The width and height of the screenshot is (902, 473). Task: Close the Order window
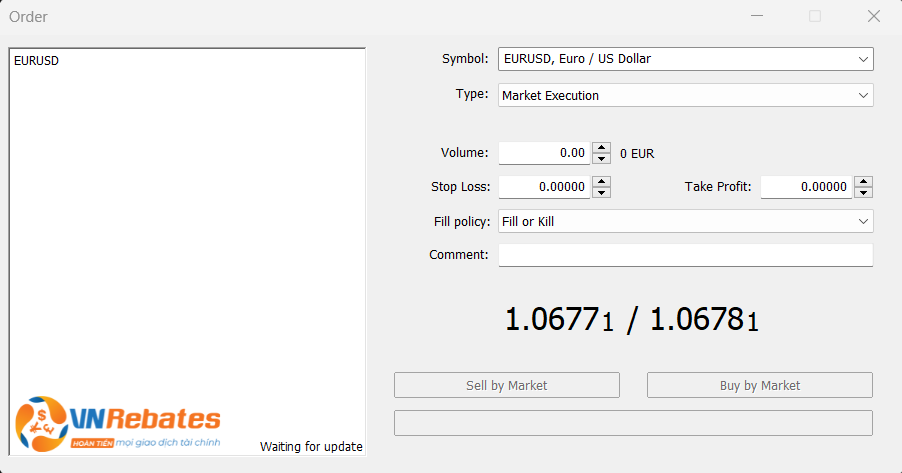click(x=874, y=16)
